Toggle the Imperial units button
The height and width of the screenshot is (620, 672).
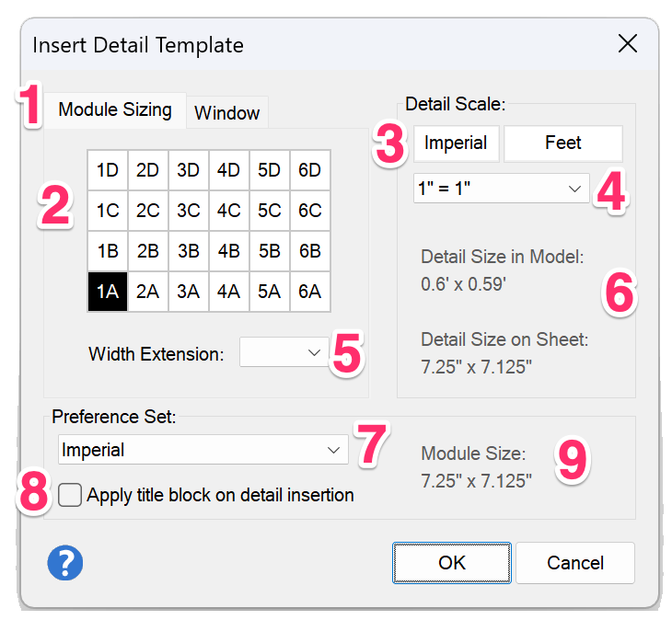point(456,143)
